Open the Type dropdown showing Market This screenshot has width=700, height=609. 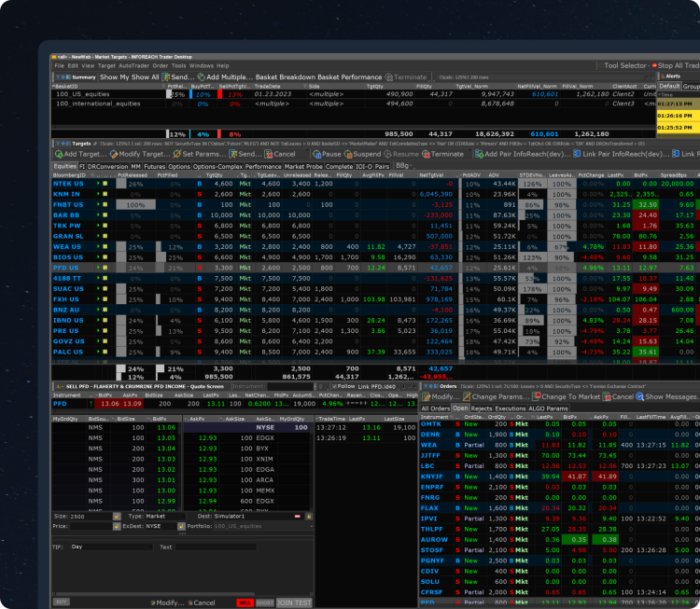(169, 516)
